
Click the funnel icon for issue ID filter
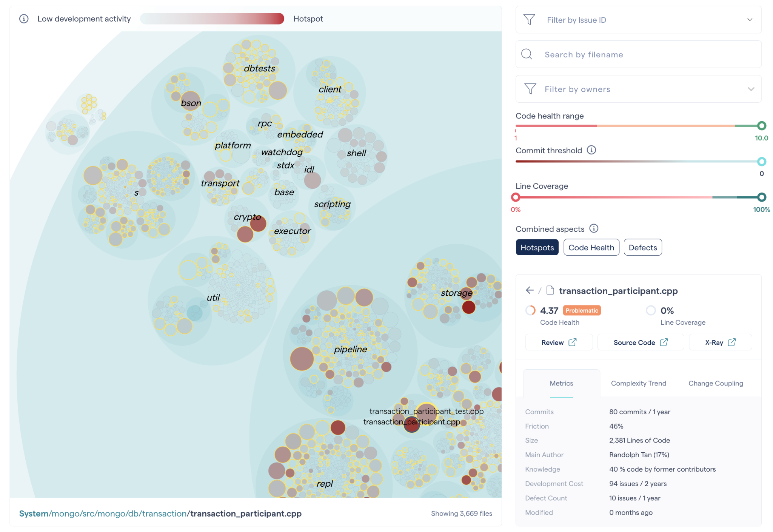tap(529, 20)
